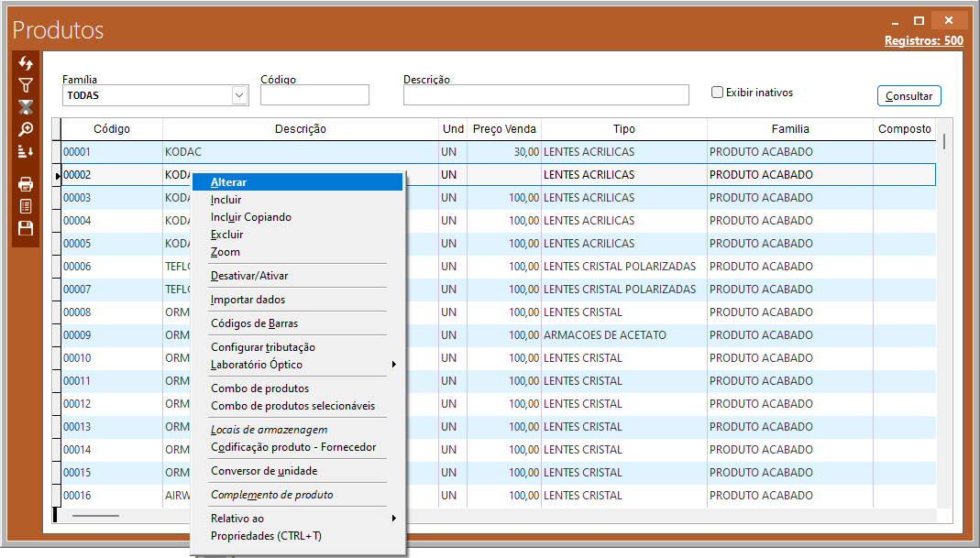Choose Alterar from the context menu

228,182
